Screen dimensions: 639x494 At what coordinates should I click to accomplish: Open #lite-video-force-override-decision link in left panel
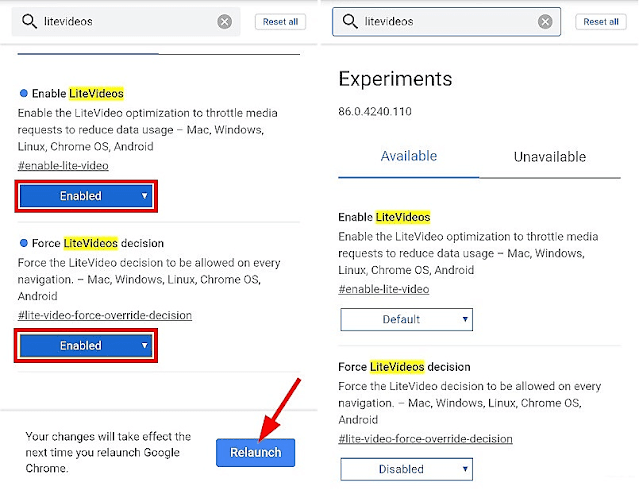pos(105,315)
